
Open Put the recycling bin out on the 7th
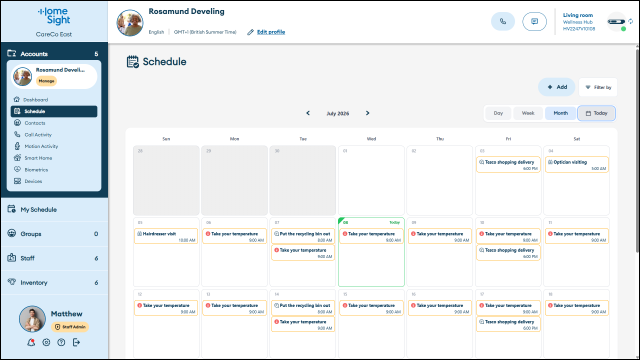coord(303,236)
